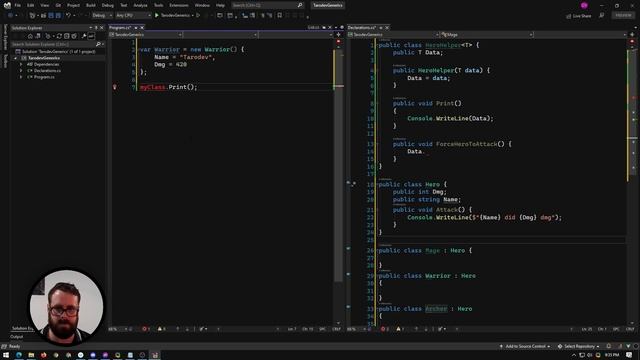Viewport: 640px width, 360px height.
Task: Switch to the Declarations.cs tab
Action: point(362,27)
